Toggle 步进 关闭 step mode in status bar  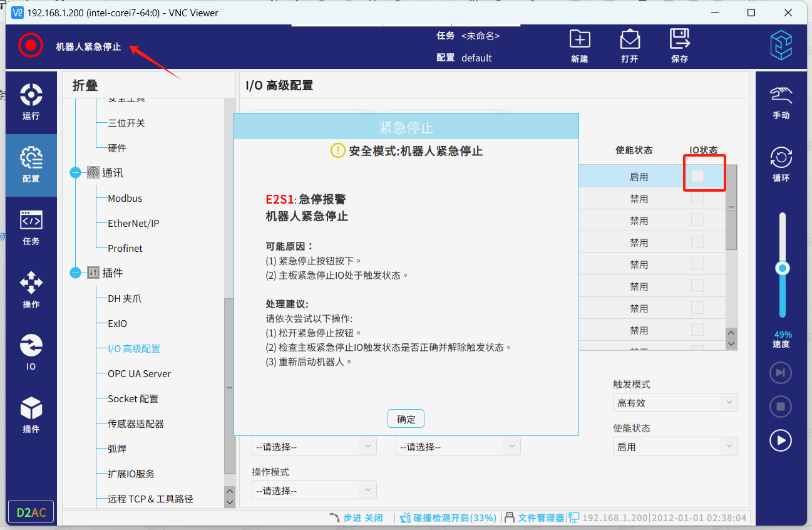pyautogui.click(x=356, y=517)
